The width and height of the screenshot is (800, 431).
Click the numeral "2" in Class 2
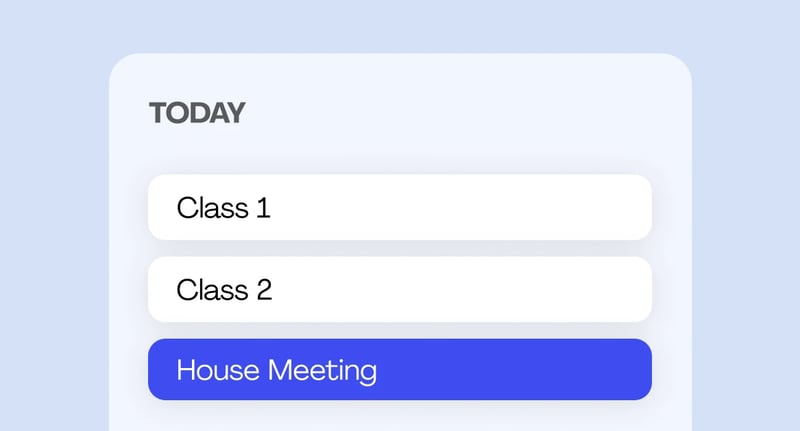point(264,290)
